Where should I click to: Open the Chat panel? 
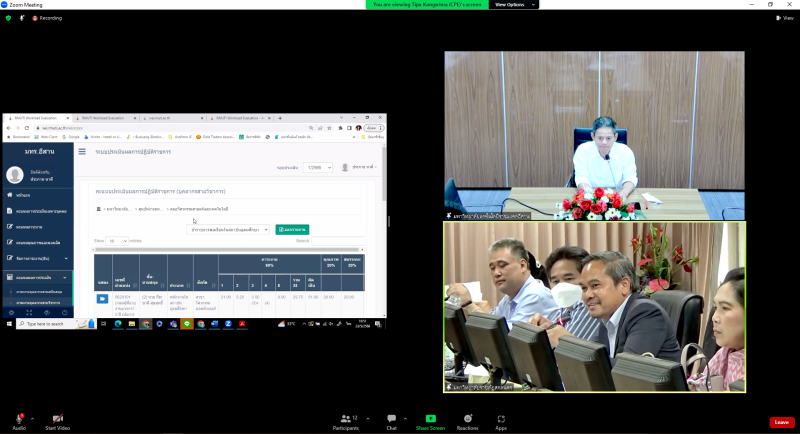(391, 420)
